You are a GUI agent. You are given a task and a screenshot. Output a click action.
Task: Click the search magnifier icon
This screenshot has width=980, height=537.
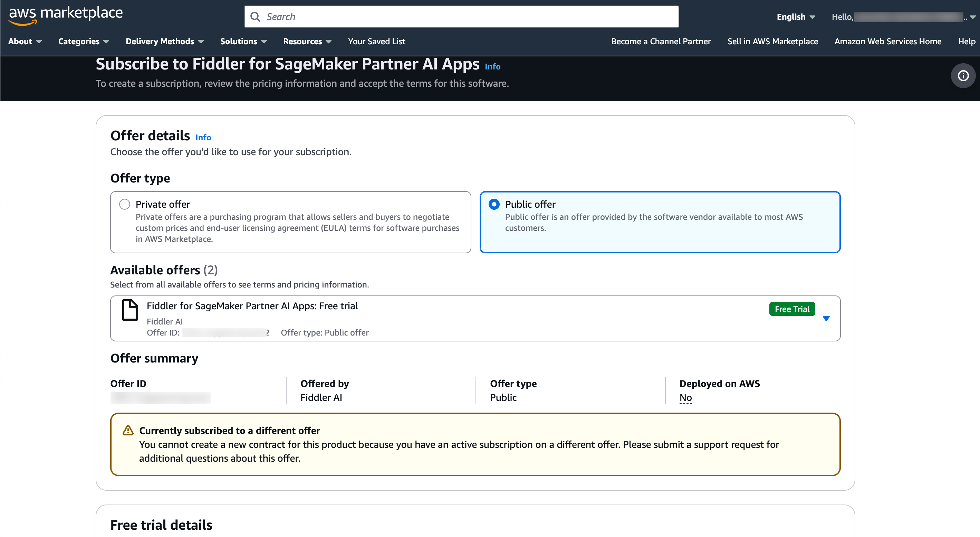pyautogui.click(x=256, y=16)
